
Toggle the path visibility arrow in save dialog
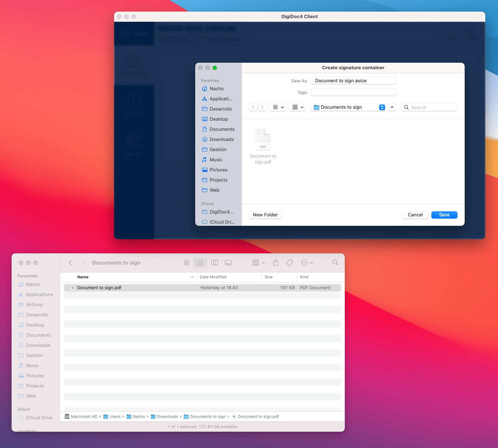coord(392,107)
